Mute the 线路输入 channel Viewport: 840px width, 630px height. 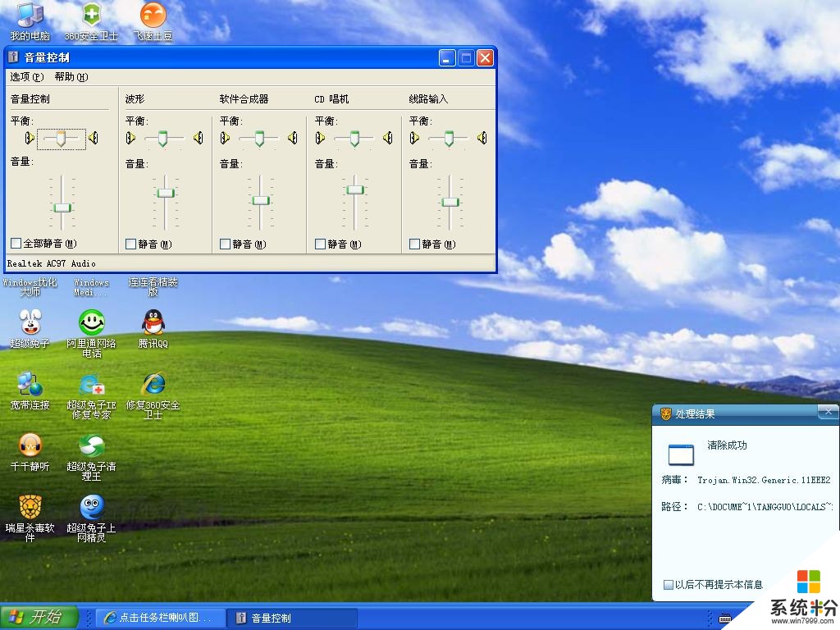pyautogui.click(x=414, y=244)
